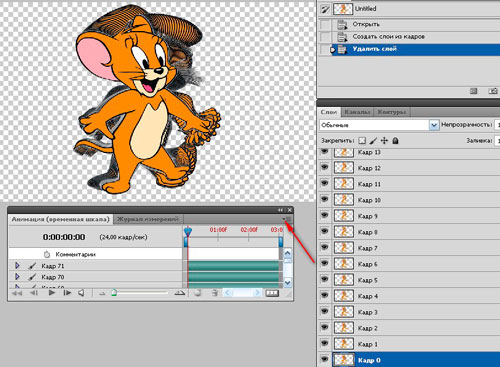Lock position move icon

tap(384, 141)
